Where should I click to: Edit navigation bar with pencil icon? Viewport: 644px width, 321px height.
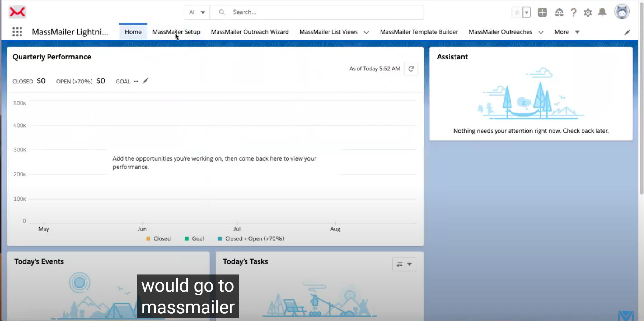(x=627, y=32)
